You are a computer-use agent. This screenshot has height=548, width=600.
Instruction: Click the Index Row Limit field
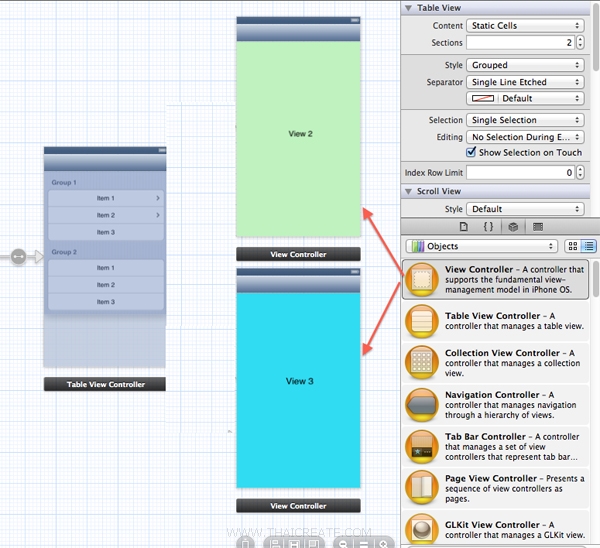click(520, 173)
